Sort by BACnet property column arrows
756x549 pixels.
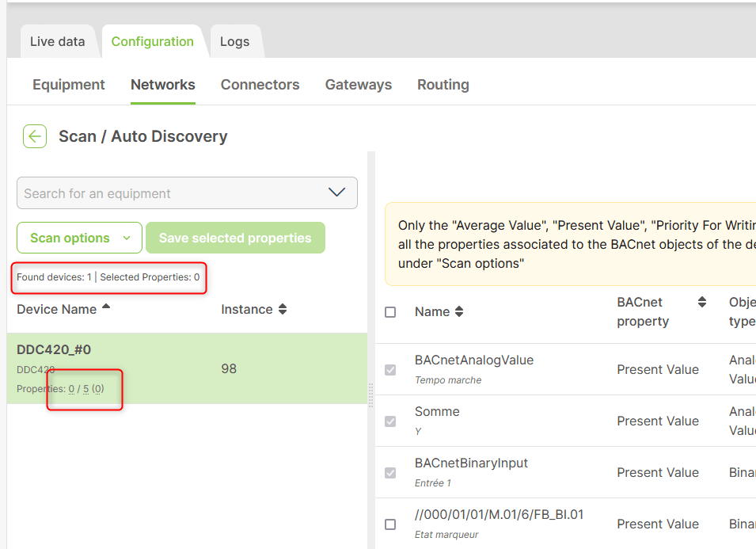[x=701, y=302]
